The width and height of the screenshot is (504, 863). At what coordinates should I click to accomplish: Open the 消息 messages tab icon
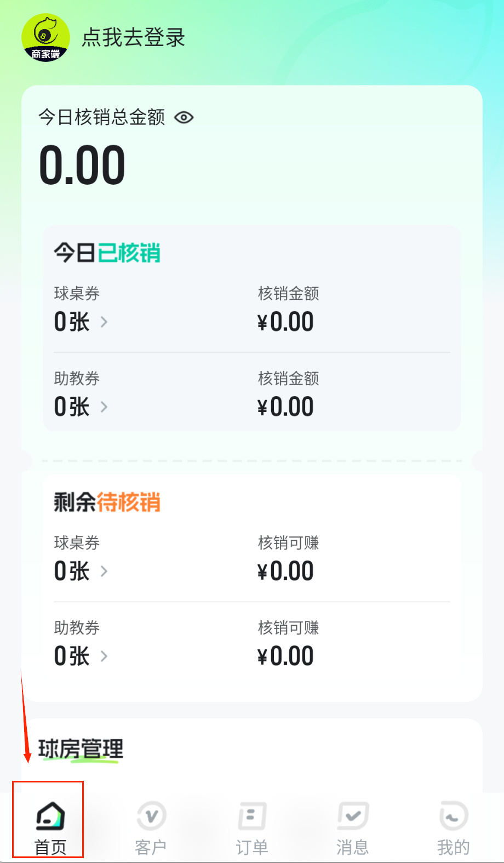[x=353, y=816]
